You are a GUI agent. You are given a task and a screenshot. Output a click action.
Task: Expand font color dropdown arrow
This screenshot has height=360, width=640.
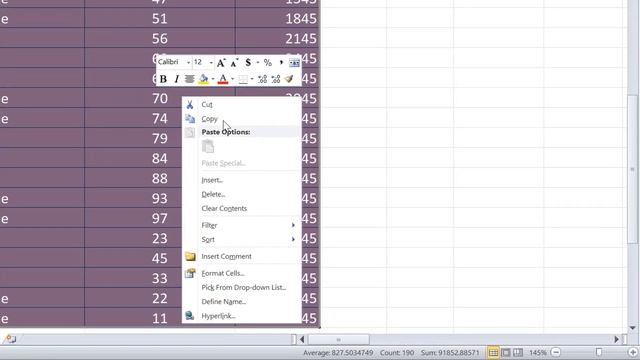(232, 79)
